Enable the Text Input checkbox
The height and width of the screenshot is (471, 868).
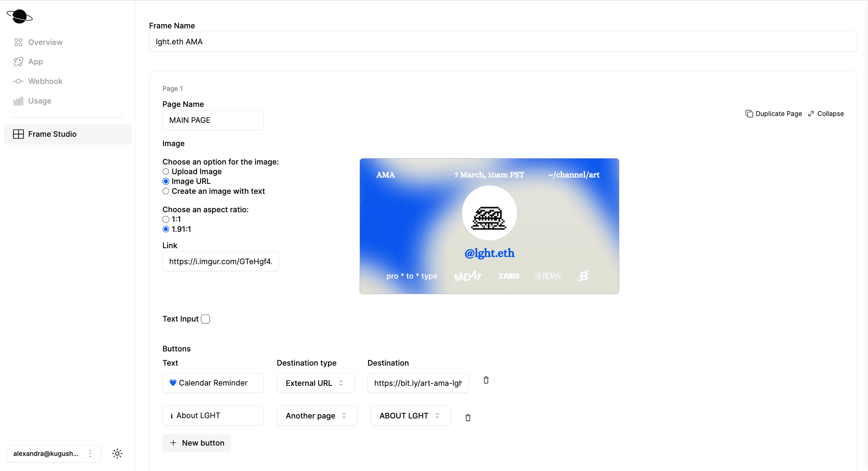coord(205,319)
